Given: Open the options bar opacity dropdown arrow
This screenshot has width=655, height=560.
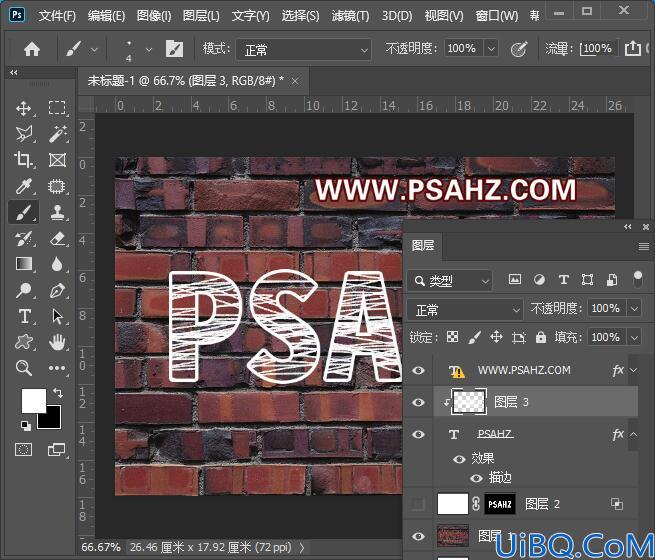Looking at the screenshot, I should click(491, 49).
